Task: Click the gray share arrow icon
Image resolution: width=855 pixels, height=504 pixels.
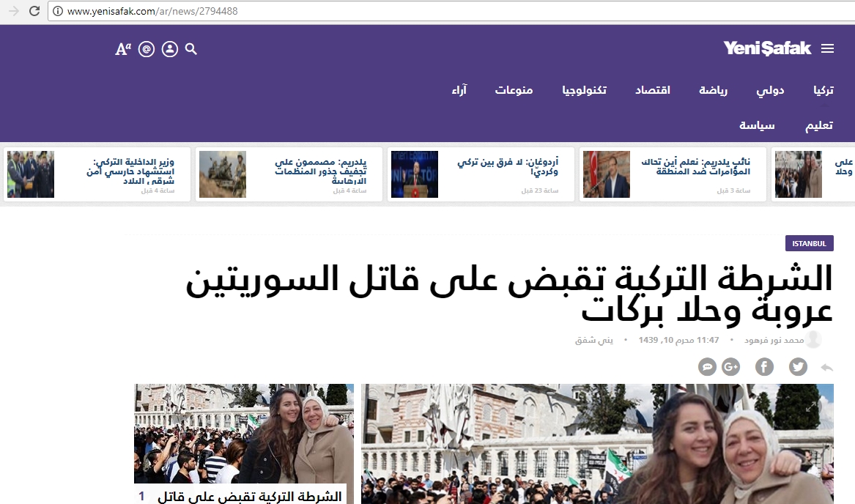Action: (827, 367)
